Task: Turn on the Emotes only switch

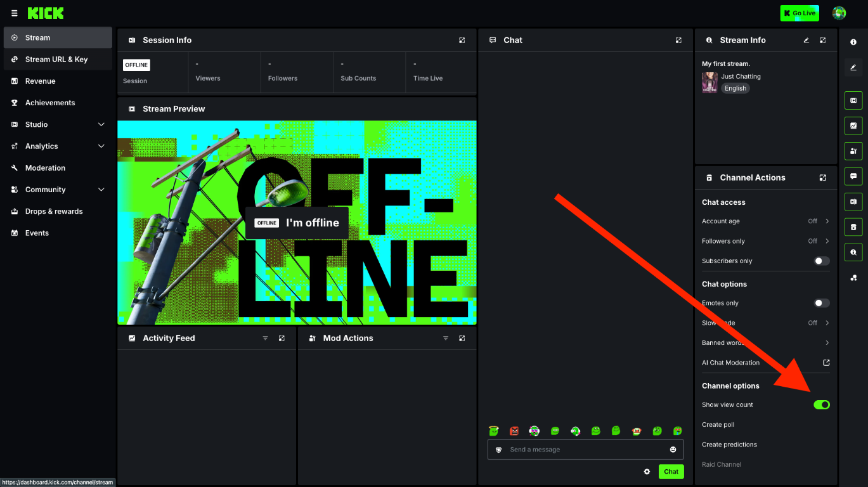Action: pos(822,303)
